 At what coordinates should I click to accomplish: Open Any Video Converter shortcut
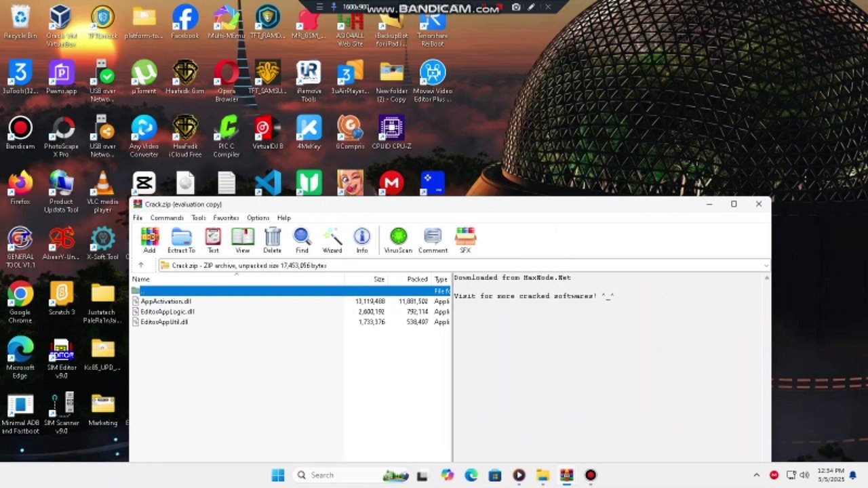144,136
